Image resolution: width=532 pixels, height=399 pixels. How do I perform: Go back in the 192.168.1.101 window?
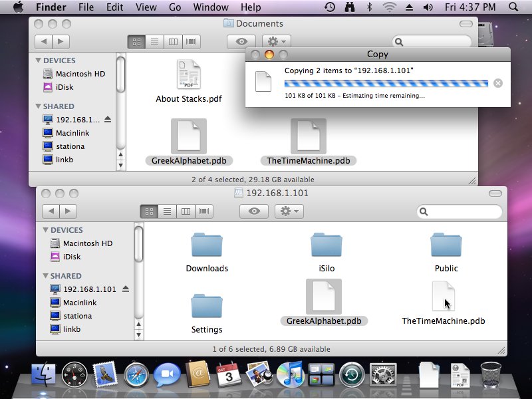(51, 211)
